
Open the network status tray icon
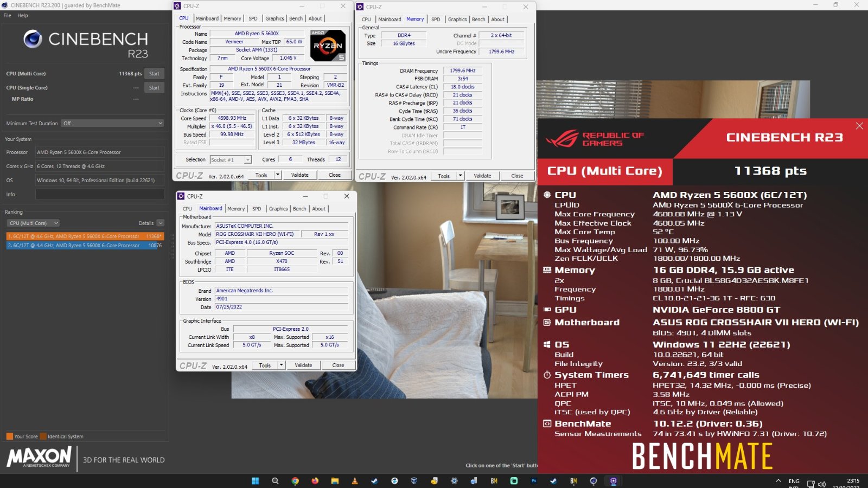pyautogui.click(x=810, y=484)
